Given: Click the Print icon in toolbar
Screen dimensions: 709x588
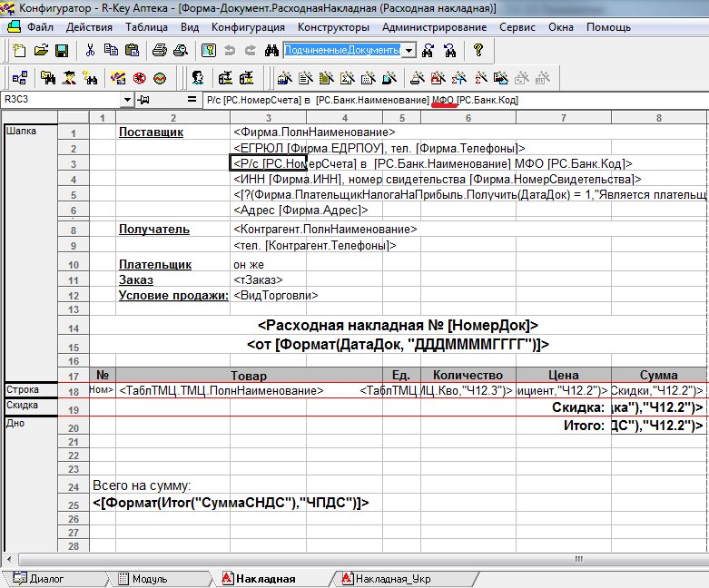Looking at the screenshot, I should click(160, 51).
